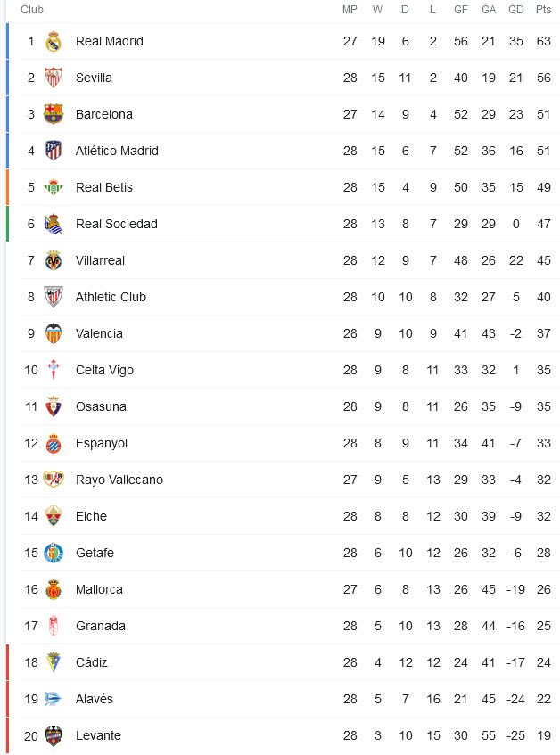
Task: Click the Espanyol crest icon
Action: pyautogui.click(x=54, y=444)
